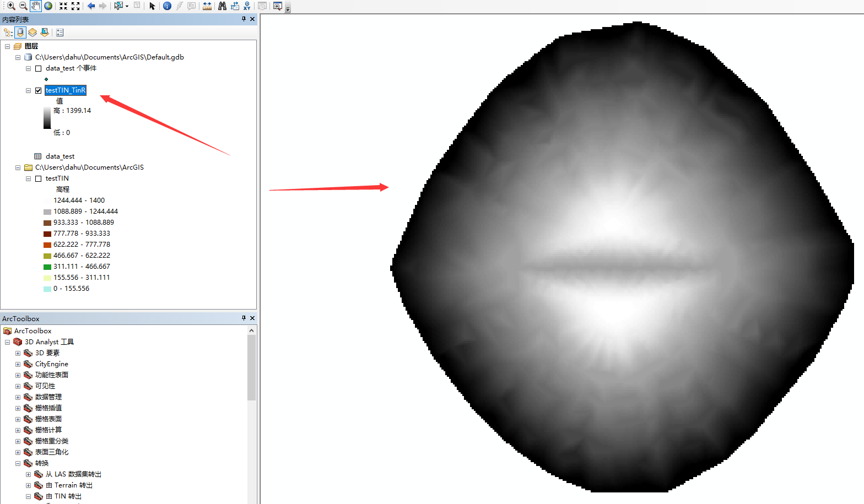Click the 1088.889 - 1244.444 gray swatch
Screen dimensions: 864x504
[47, 212]
